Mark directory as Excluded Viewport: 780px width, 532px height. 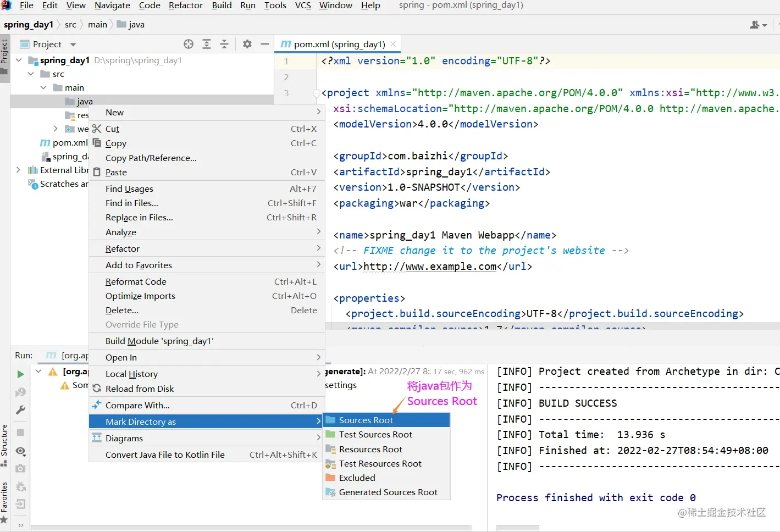click(386, 478)
